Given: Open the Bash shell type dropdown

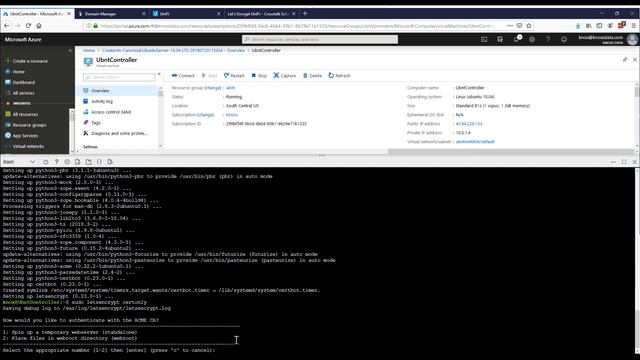Looking at the screenshot, I should pyautogui.click(x=19, y=162).
